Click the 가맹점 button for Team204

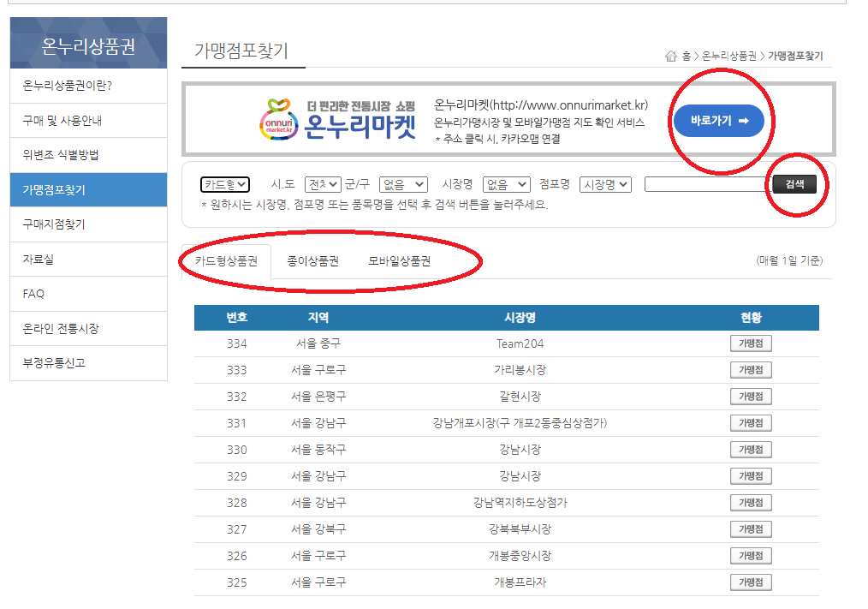coord(751,343)
